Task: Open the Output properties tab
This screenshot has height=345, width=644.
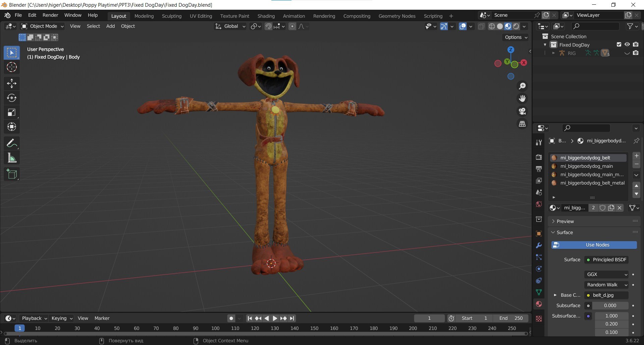Action: [x=539, y=169]
